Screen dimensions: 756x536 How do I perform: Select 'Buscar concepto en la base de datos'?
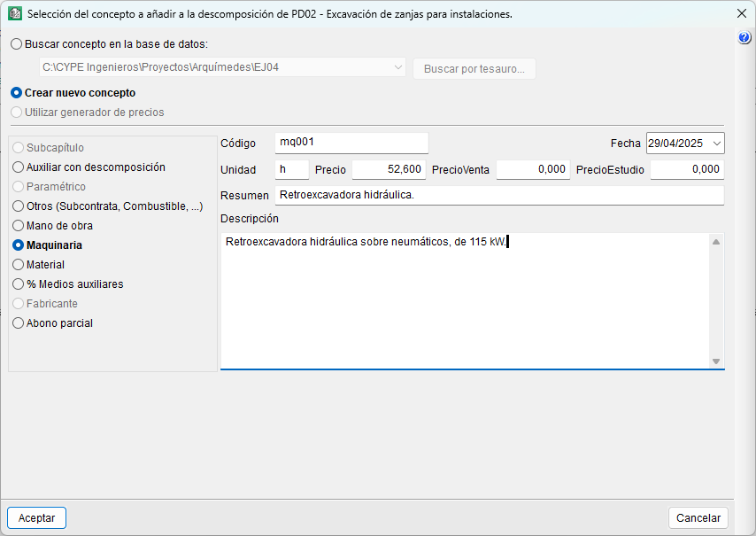(18, 43)
